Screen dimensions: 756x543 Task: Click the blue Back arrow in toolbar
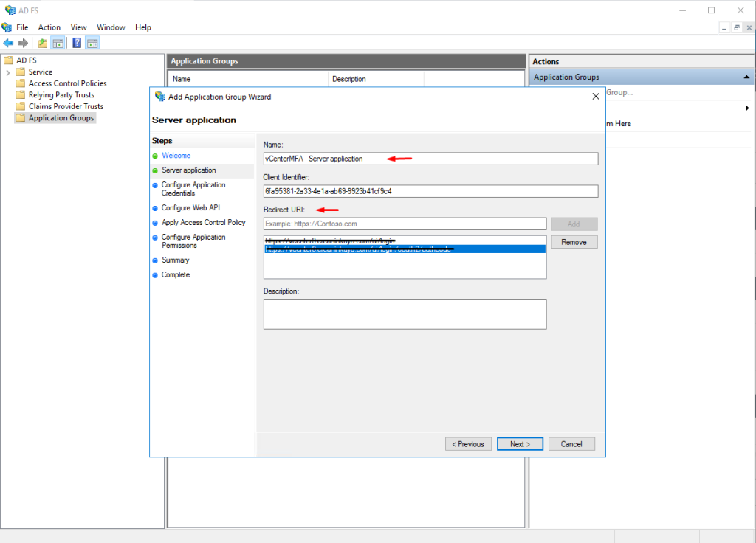pyautogui.click(x=8, y=44)
